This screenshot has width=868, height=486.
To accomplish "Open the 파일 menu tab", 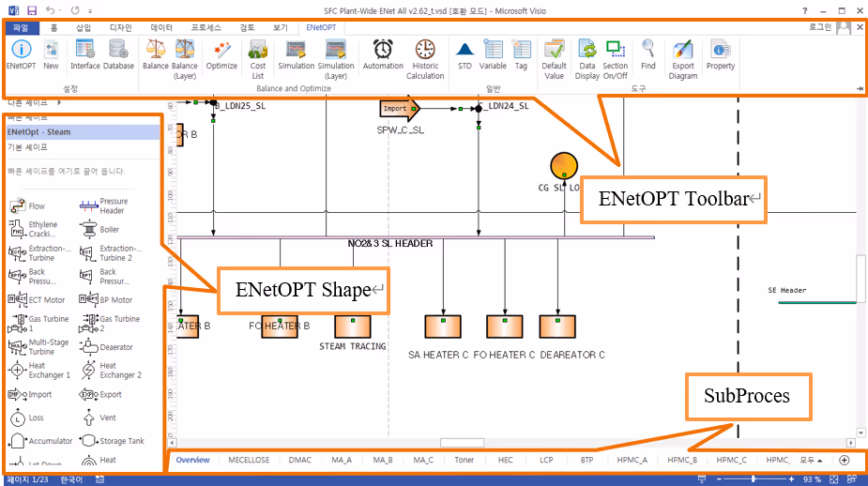I will [x=21, y=27].
